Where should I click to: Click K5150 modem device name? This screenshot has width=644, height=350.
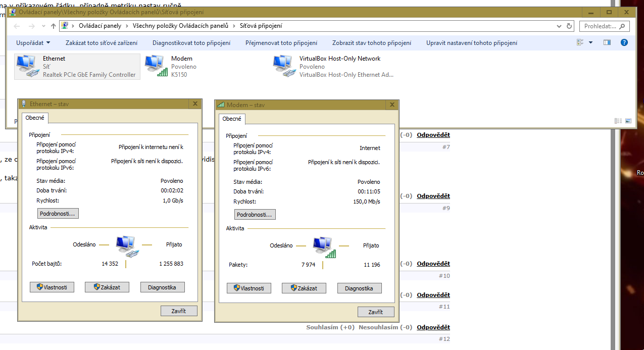[179, 75]
